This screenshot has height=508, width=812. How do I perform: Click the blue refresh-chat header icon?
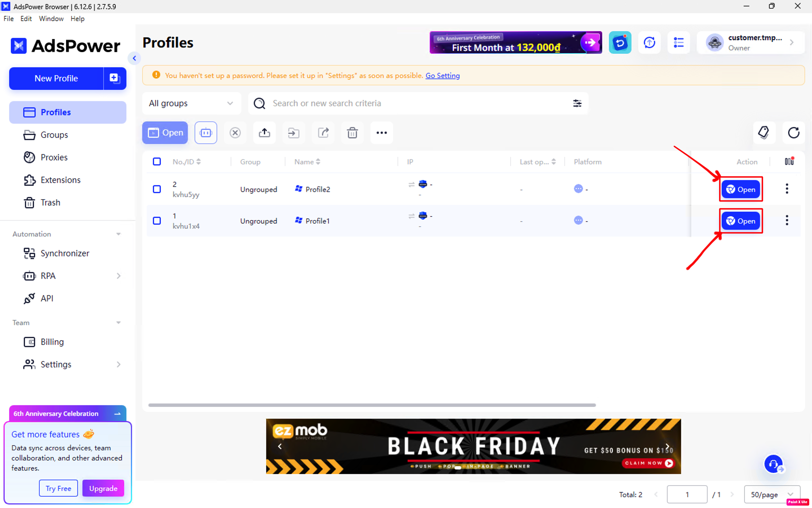620,43
